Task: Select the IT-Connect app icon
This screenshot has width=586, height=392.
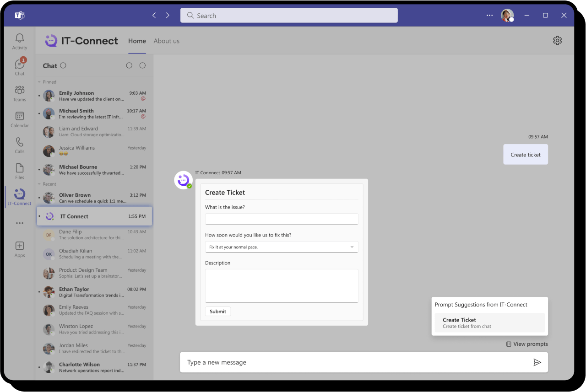Action: [19, 197]
